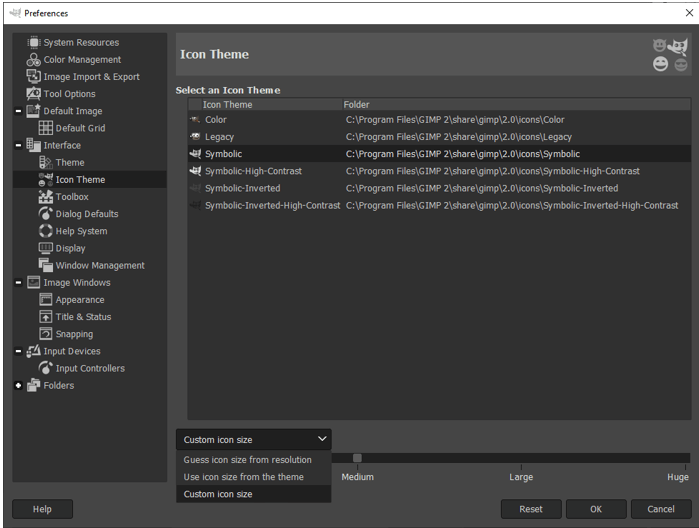Image resolution: width=699 pixels, height=528 pixels.
Task: Open Color Management preferences
Action: pyautogui.click(x=82, y=60)
